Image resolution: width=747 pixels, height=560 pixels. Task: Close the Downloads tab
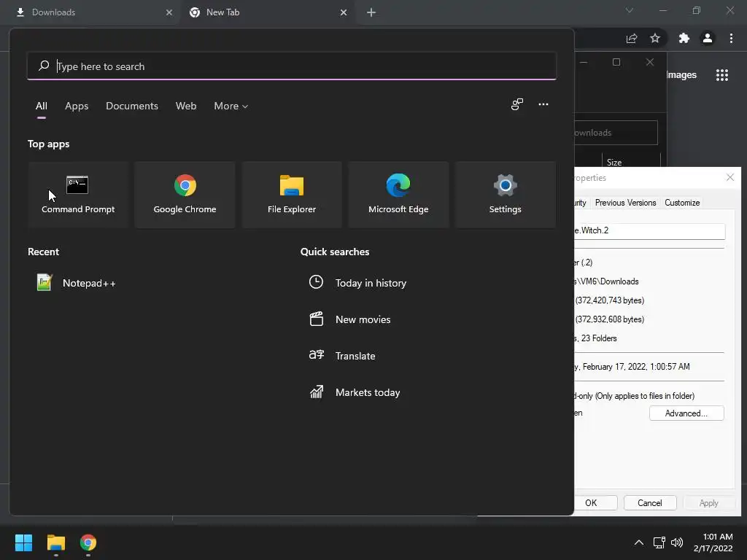(x=169, y=12)
